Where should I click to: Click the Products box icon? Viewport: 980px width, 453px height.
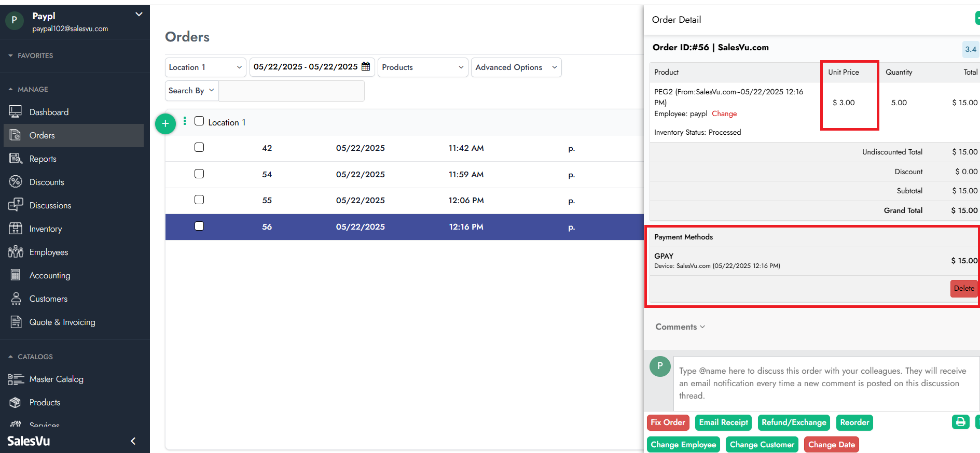(x=16, y=403)
